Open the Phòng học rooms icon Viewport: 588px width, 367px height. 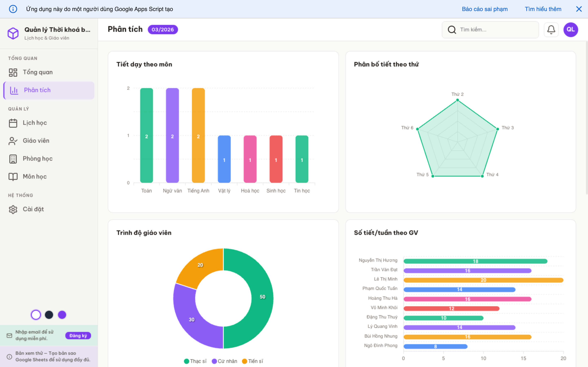coord(13,158)
